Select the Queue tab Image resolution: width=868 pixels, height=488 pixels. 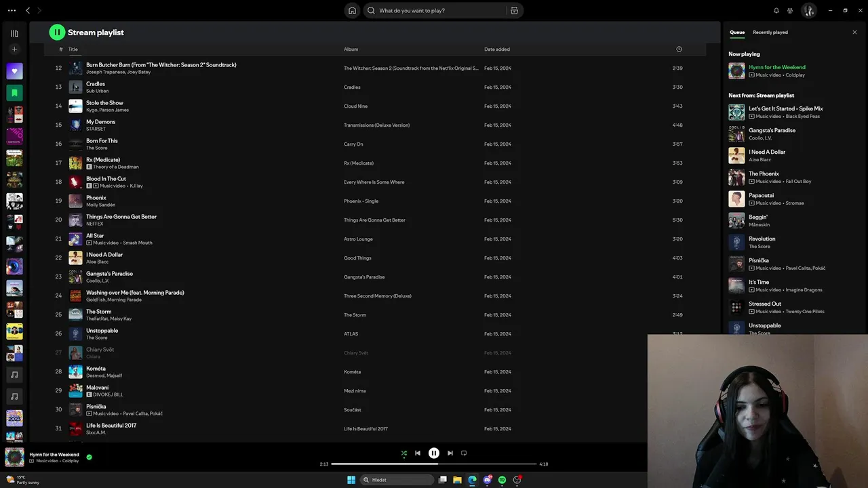click(x=737, y=33)
